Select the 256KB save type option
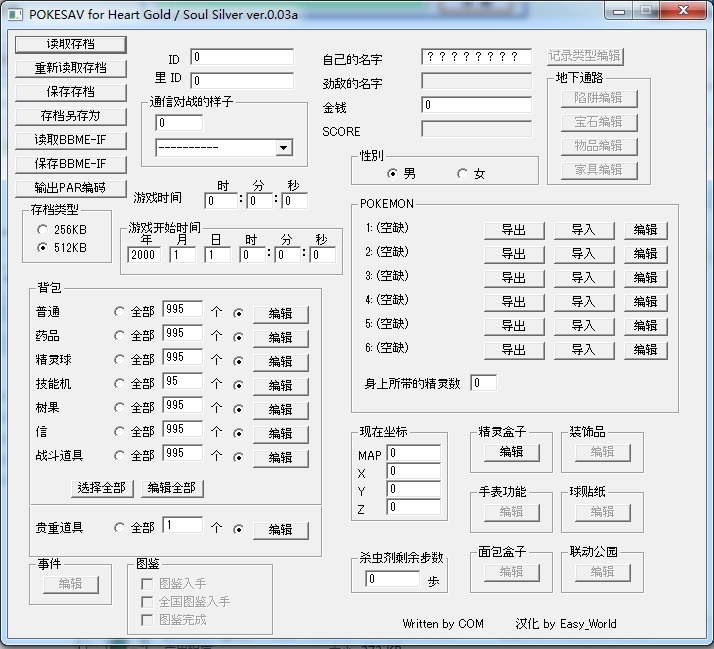 pos(42,230)
